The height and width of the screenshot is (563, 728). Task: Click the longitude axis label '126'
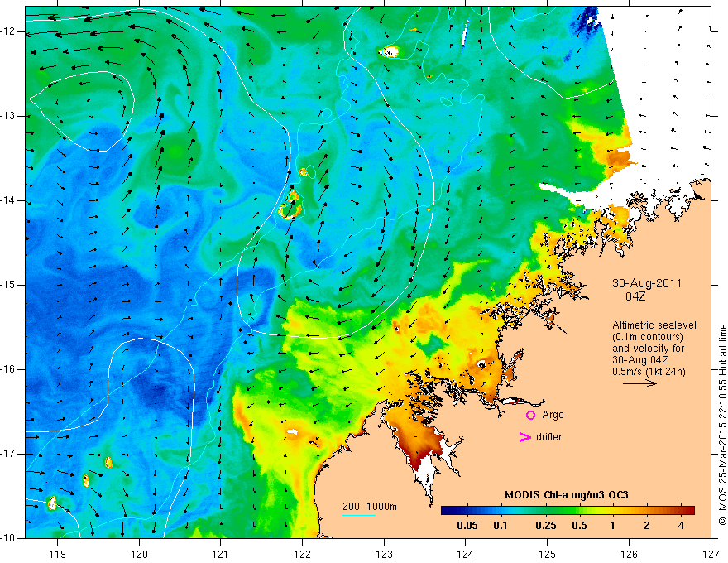point(629,554)
